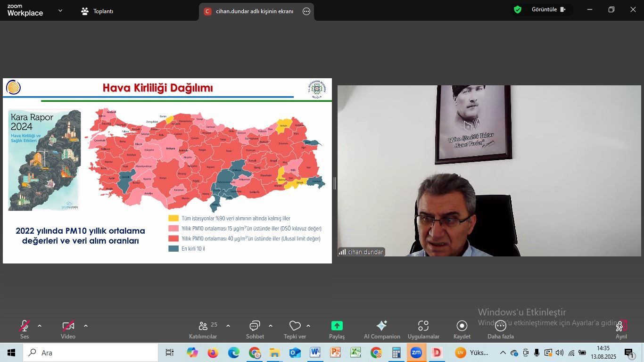Screen dimensions: 644x362
Task: Expand video options arrow next to Video
Action: coord(86,326)
